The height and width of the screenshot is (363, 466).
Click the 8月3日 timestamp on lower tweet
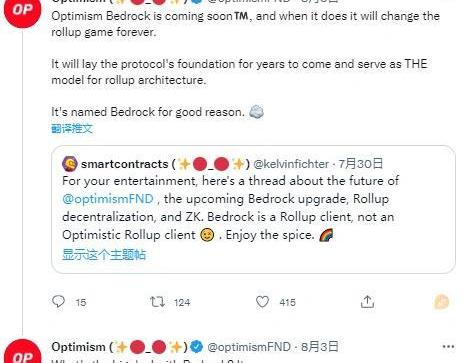[x=319, y=347]
